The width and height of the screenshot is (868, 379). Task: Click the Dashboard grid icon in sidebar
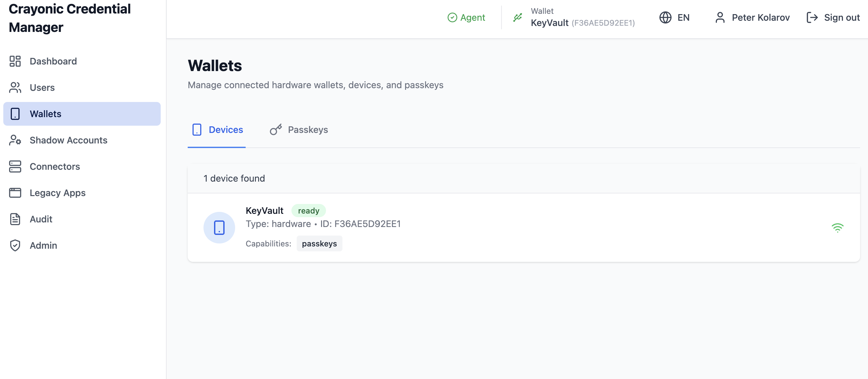[15, 61]
